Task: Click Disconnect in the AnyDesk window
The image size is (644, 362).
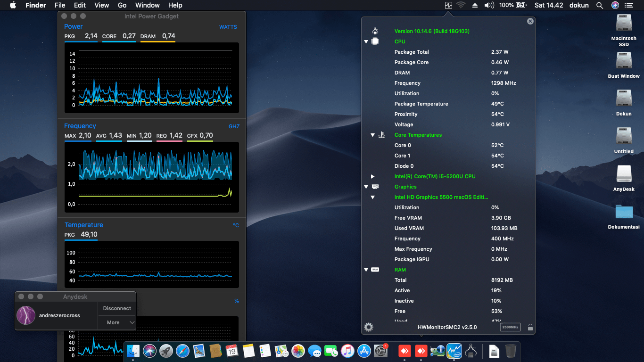Action: point(116,308)
